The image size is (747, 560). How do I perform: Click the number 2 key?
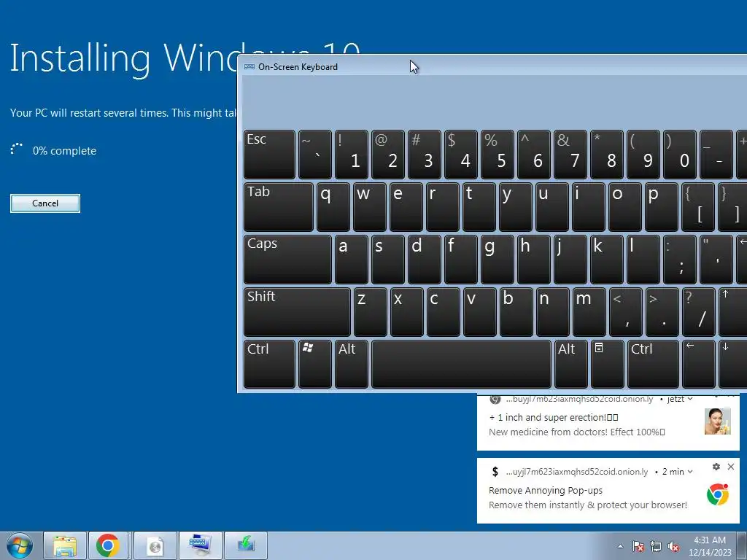point(388,155)
